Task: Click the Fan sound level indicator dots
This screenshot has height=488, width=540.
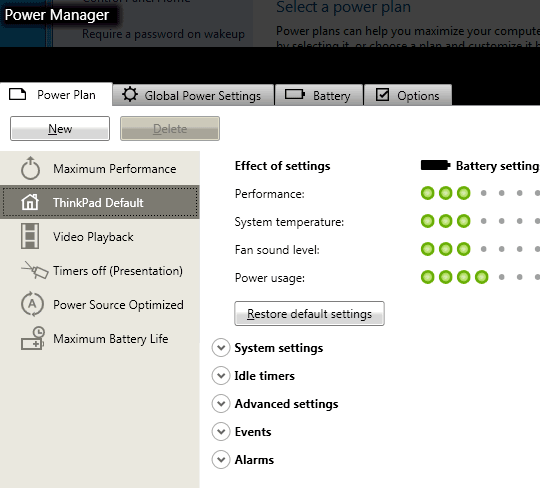Action: coord(480,249)
